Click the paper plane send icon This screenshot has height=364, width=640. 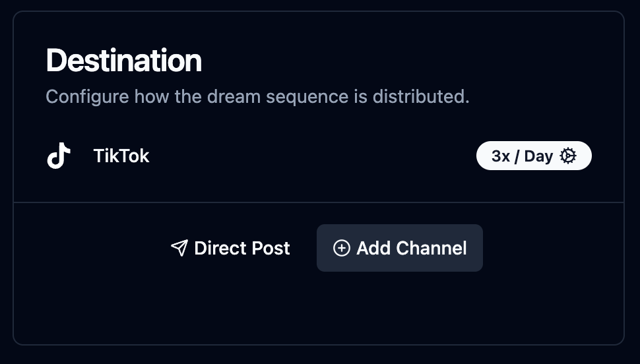[x=179, y=248]
